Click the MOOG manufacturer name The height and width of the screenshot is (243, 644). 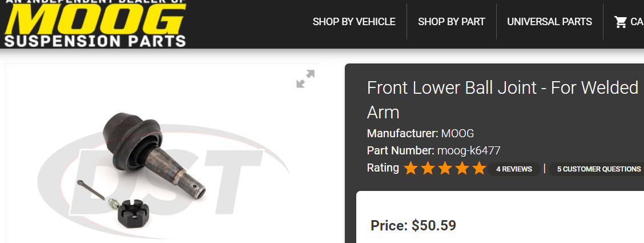pos(457,134)
